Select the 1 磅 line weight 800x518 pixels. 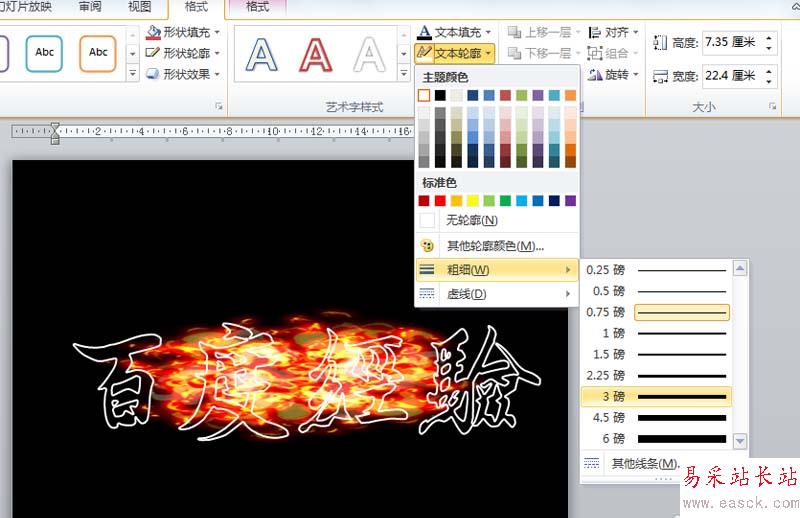(x=656, y=333)
